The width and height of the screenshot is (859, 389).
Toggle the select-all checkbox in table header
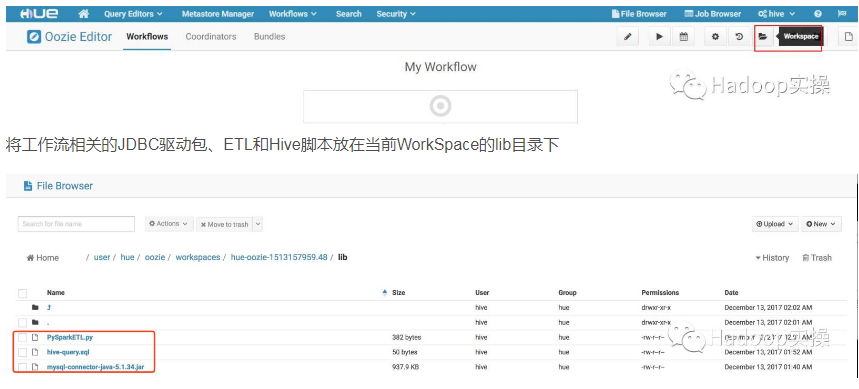click(x=22, y=293)
